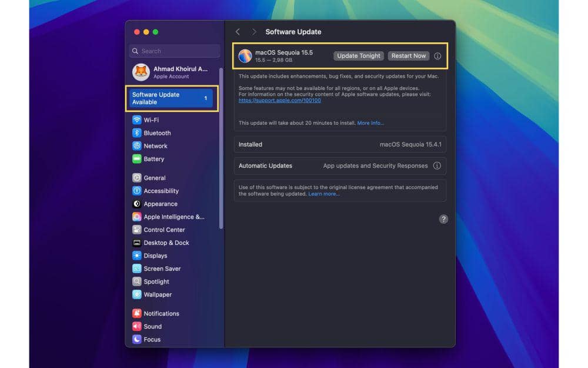
Task: Open Apple Intelligence & Siri icon
Action: tap(137, 217)
